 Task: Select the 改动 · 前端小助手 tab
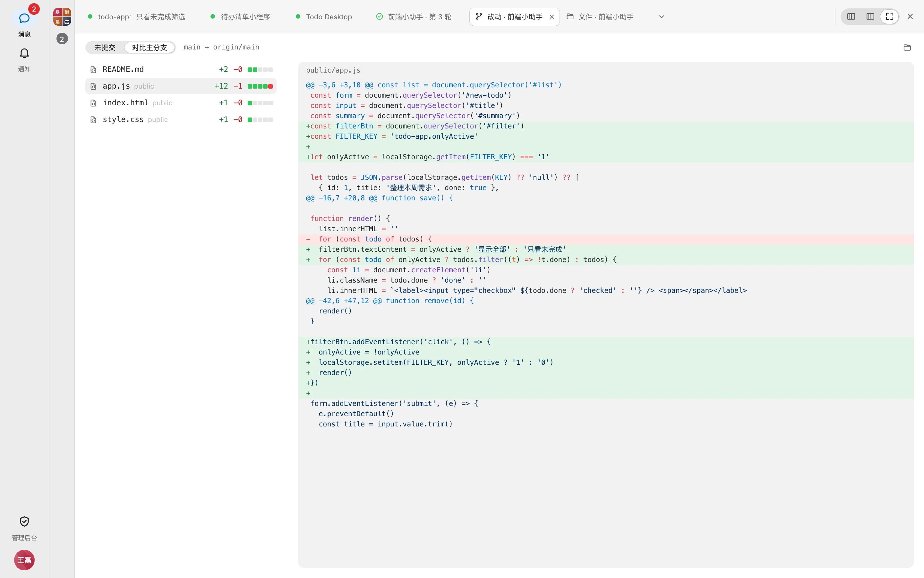point(514,17)
